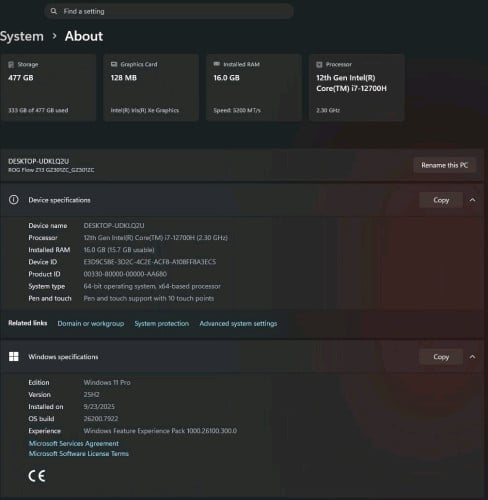Copy the Windows specifications
The image size is (488, 500).
point(441,357)
